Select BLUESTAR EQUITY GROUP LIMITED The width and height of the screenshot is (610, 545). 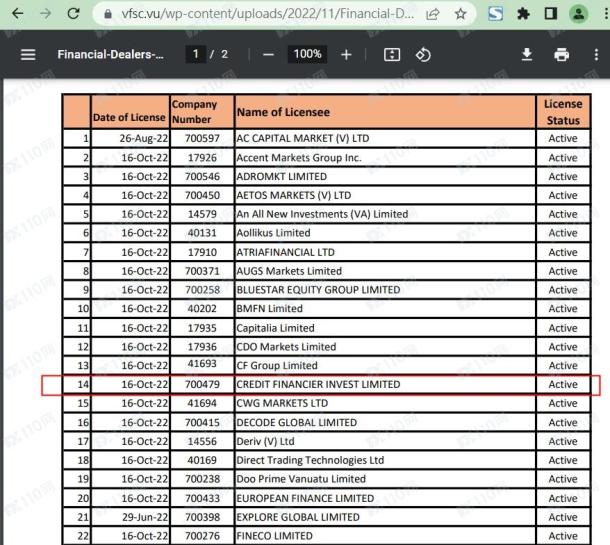(318, 289)
